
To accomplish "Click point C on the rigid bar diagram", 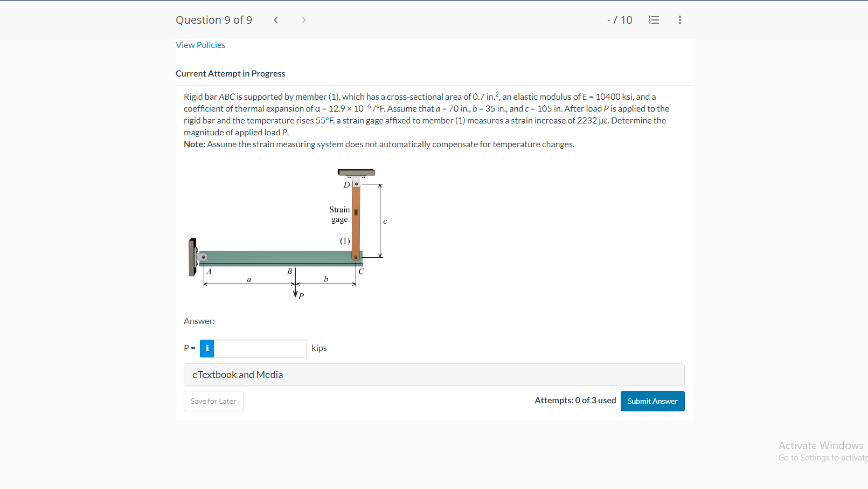I will [x=360, y=271].
